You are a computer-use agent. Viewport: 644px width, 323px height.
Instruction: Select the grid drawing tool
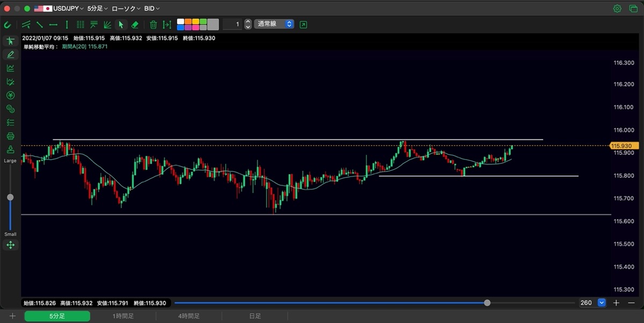click(x=80, y=24)
